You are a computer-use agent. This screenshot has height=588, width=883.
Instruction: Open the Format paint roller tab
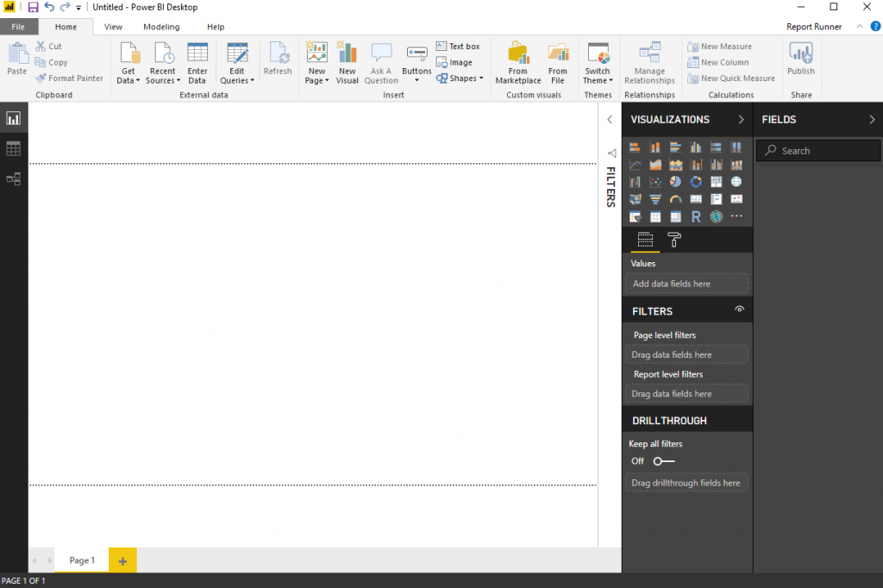click(674, 240)
